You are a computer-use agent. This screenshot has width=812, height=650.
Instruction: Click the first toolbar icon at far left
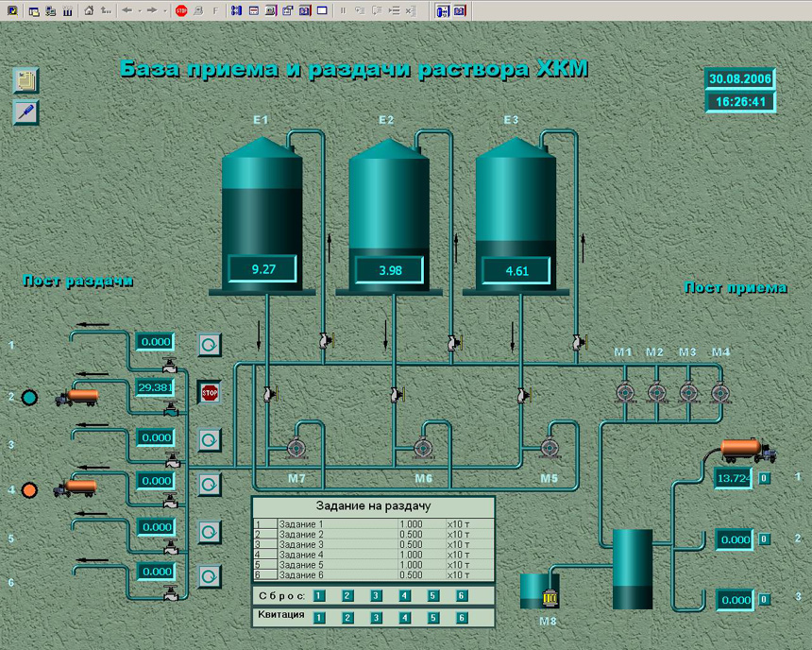point(13,10)
